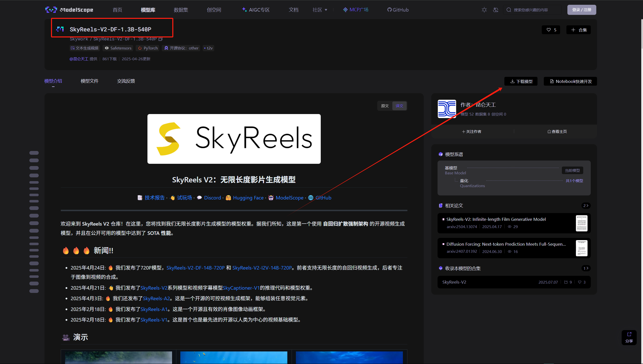Click the GitHub icon in the navigation bar
Image resolution: width=643 pixels, height=364 pixels.
(x=389, y=10)
